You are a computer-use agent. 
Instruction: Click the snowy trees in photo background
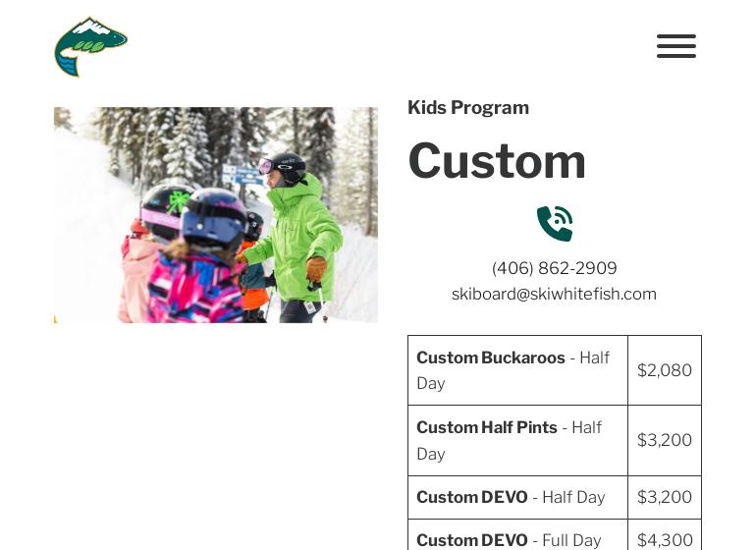tap(192, 139)
